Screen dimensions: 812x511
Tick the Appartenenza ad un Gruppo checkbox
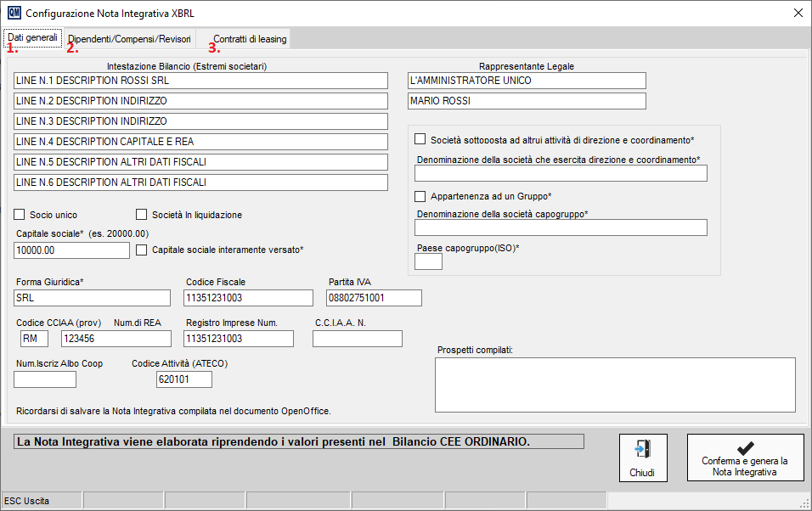420,196
